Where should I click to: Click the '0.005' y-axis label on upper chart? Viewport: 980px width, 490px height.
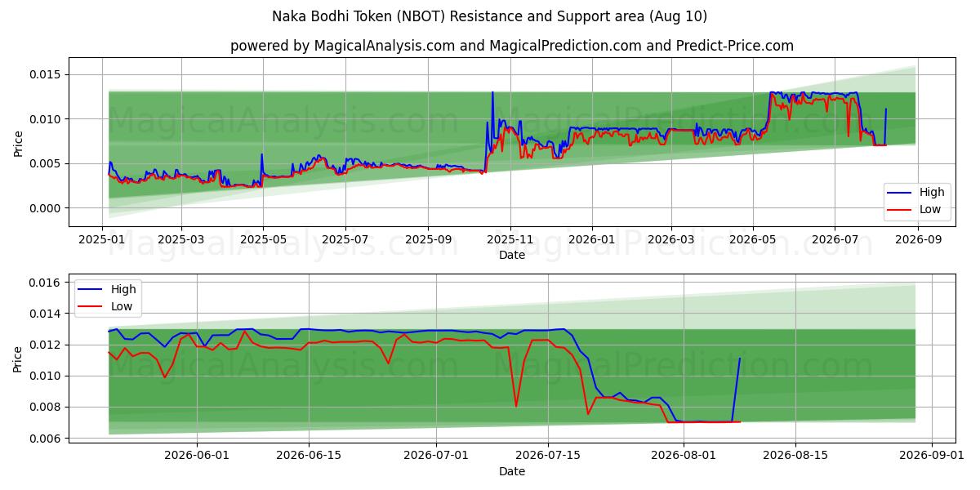pos(46,164)
